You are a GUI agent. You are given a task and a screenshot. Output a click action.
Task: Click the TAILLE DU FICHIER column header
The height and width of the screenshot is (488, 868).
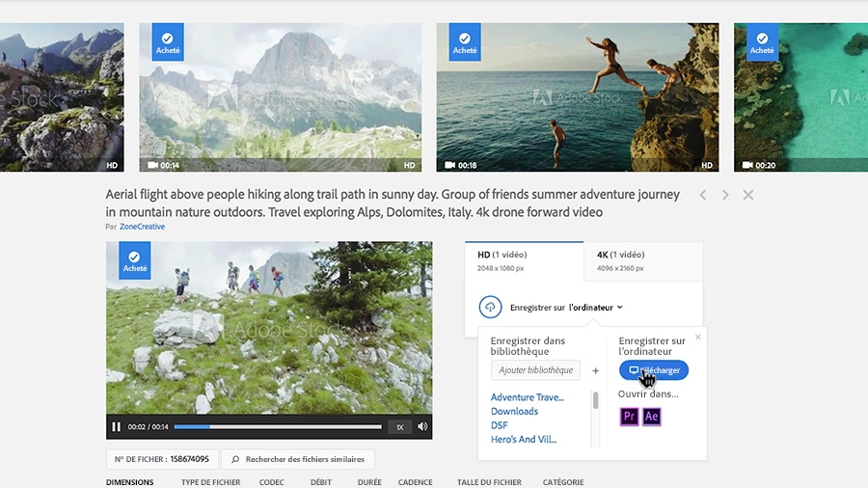[x=489, y=482]
